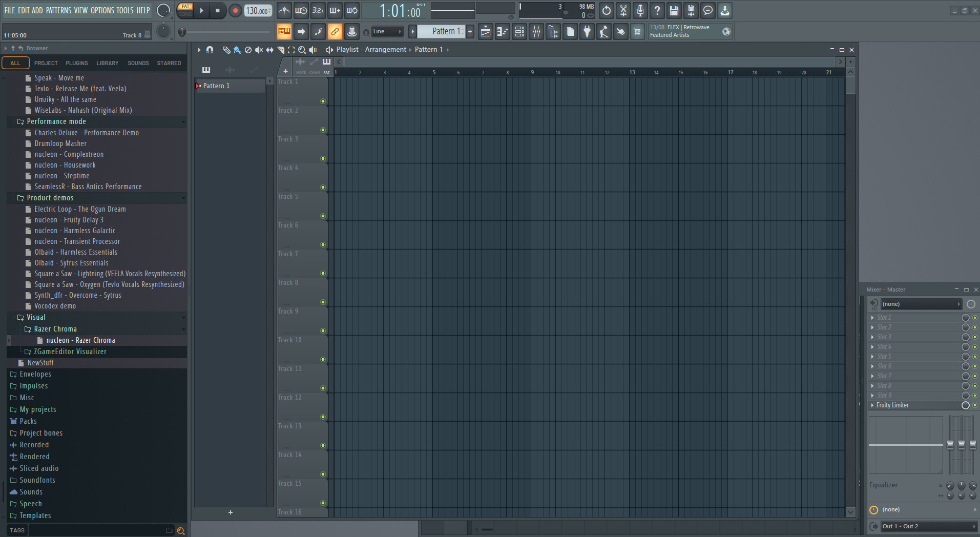This screenshot has height=537, width=980.
Task: Open mixer input (none) dropdown
Action: pos(921,304)
